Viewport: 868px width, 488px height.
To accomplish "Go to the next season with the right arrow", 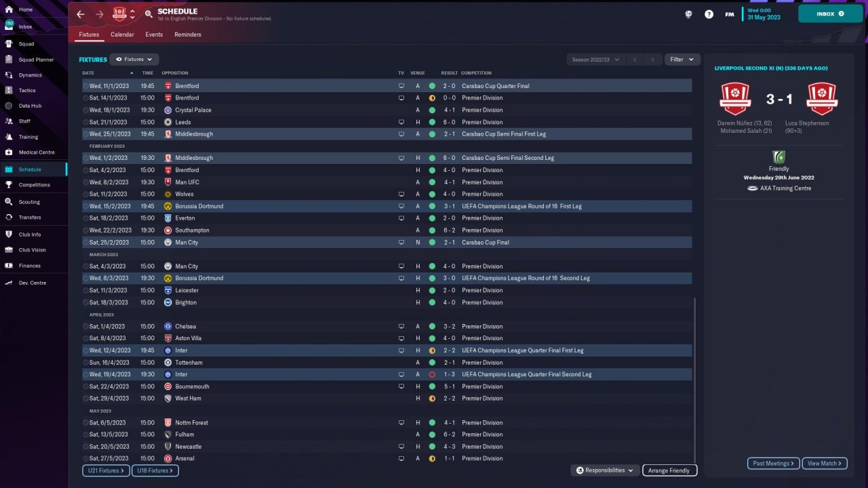I will pyautogui.click(x=653, y=60).
